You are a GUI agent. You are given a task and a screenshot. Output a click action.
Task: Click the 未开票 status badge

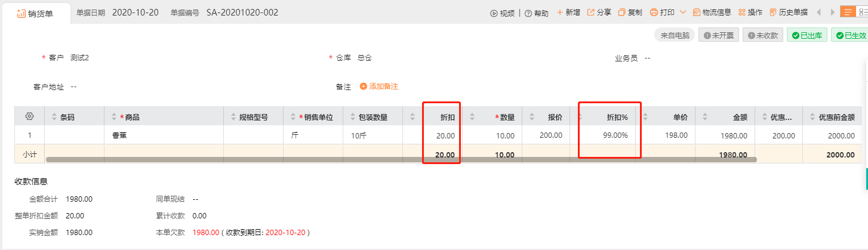(719, 36)
